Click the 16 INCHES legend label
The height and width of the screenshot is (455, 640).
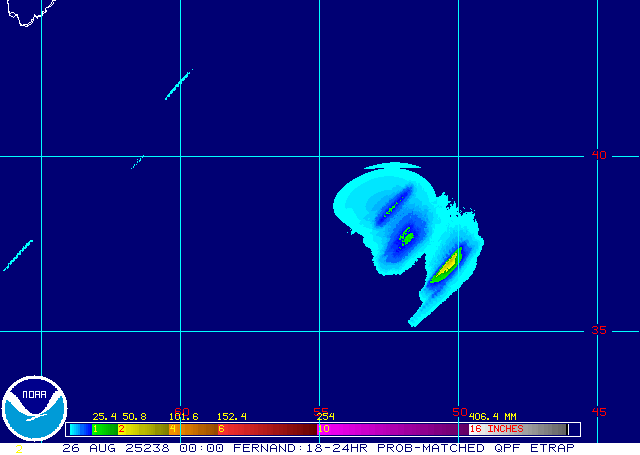click(x=497, y=429)
